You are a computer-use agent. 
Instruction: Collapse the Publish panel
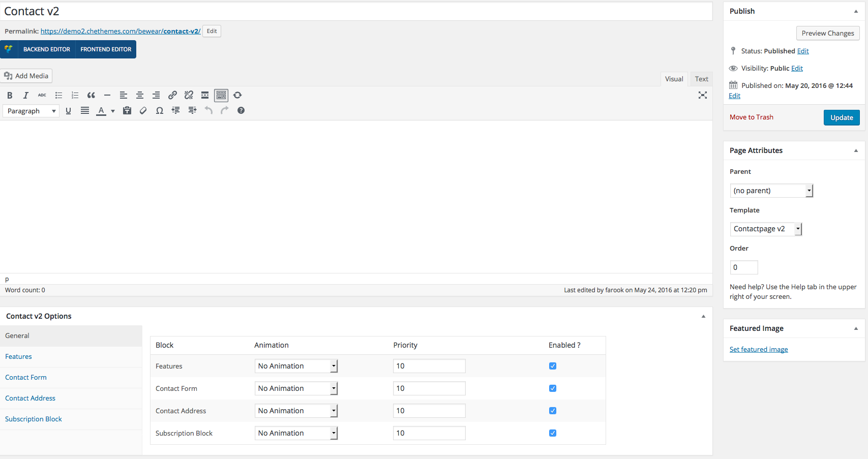point(856,11)
